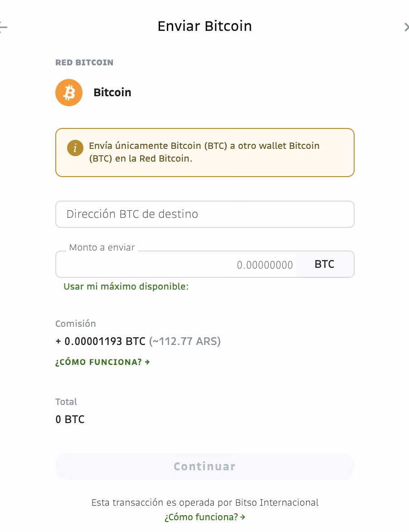Image resolution: width=409 pixels, height=532 pixels.
Task: Click the orange Bitcoin logo icon
Action: (68, 92)
